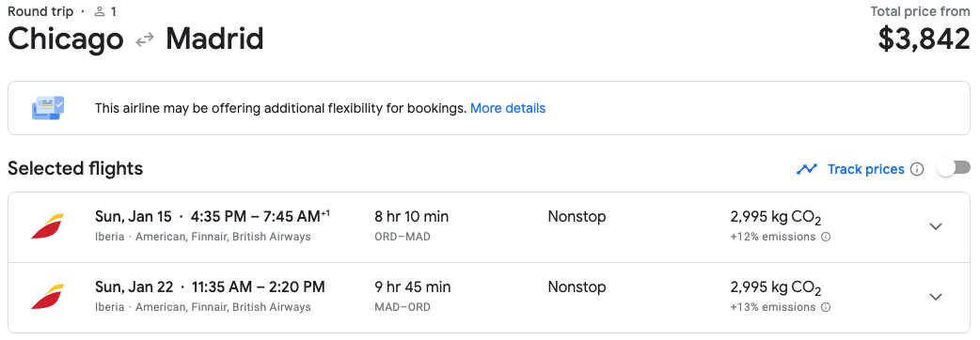Click the +13% emissions info icon
Viewport: 980px width, 340px height.
826,307
